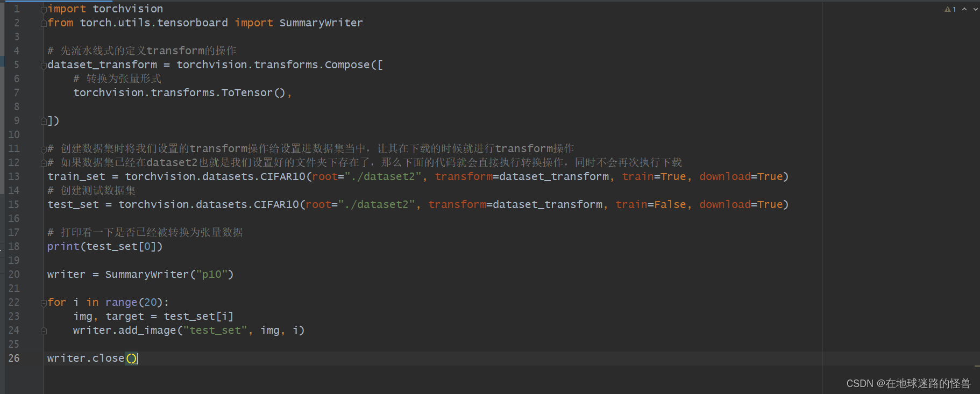Click 'download=True' on the test_set line 15

(x=741, y=204)
